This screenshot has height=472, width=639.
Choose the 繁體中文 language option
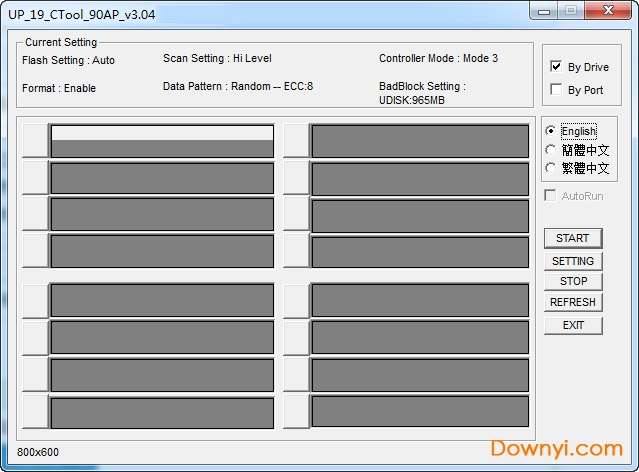click(x=551, y=168)
